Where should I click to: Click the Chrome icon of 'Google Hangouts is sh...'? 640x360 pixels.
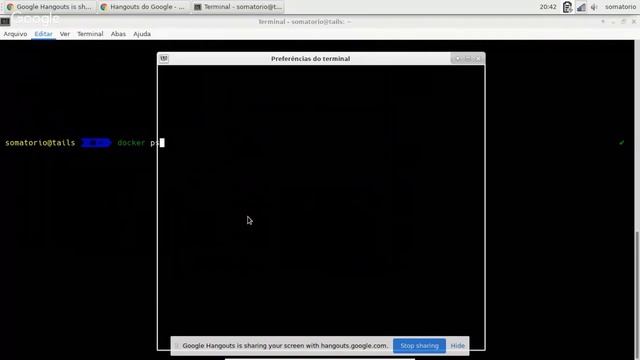[10, 7]
